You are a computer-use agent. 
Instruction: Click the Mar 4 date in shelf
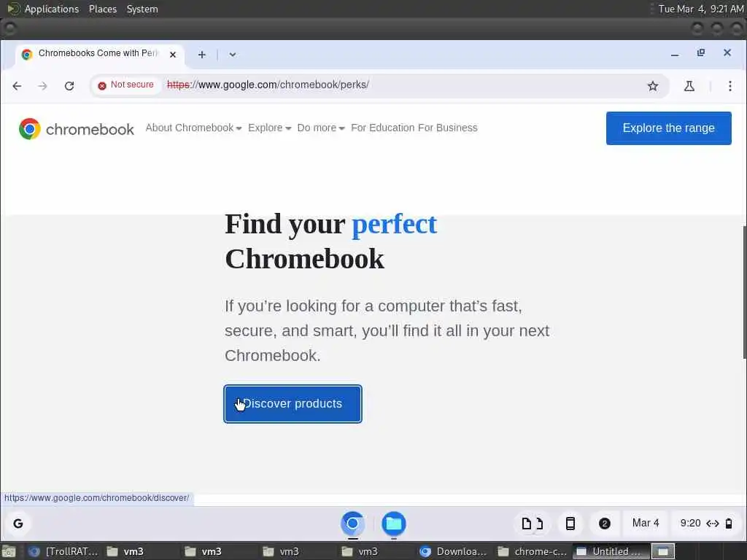[646, 523]
